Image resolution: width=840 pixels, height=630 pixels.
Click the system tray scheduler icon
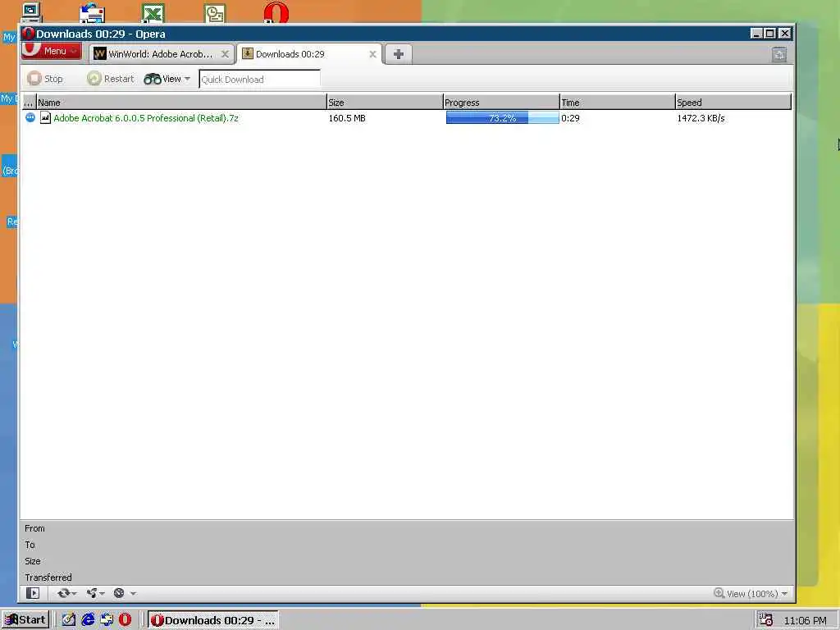(x=765, y=620)
